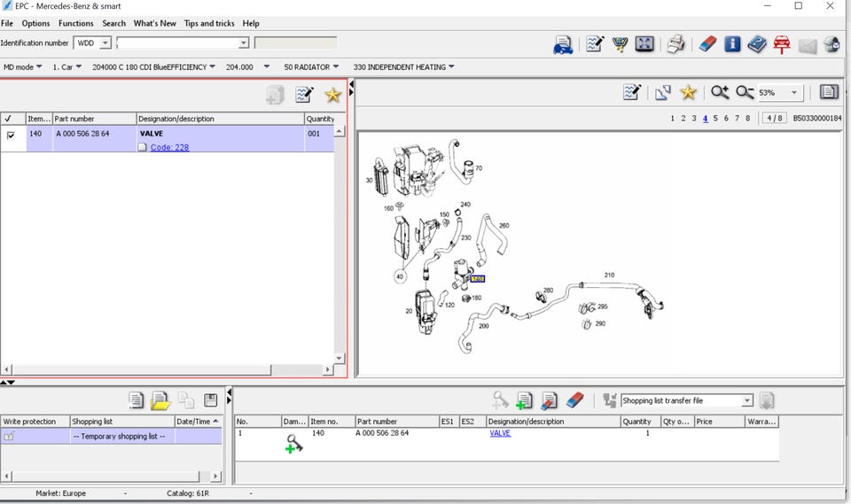Image resolution: width=851 pixels, height=504 pixels.
Task: Toggle write protection lock on temporary list
Action: coord(9,436)
